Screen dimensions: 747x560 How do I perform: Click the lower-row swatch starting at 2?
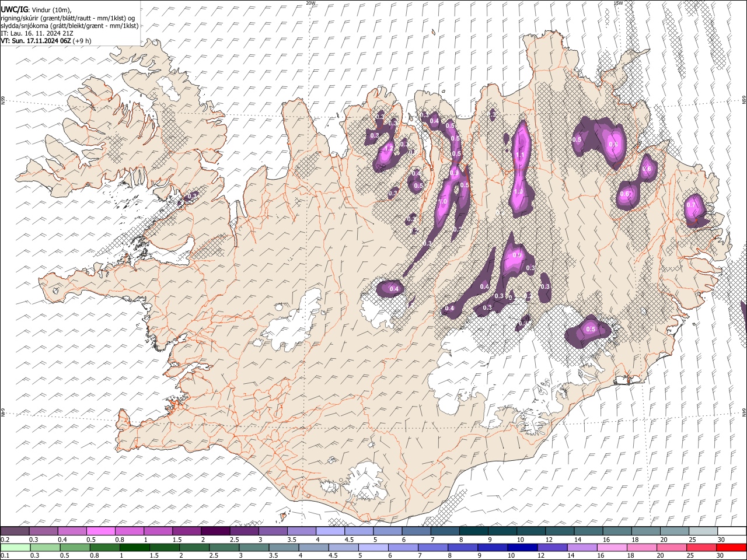(x=194, y=547)
